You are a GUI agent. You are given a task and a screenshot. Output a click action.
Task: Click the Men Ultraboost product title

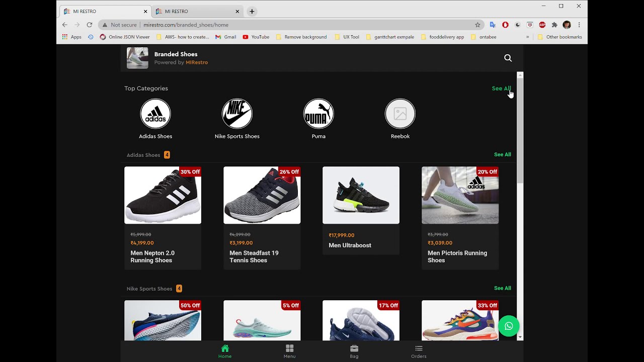click(x=350, y=245)
